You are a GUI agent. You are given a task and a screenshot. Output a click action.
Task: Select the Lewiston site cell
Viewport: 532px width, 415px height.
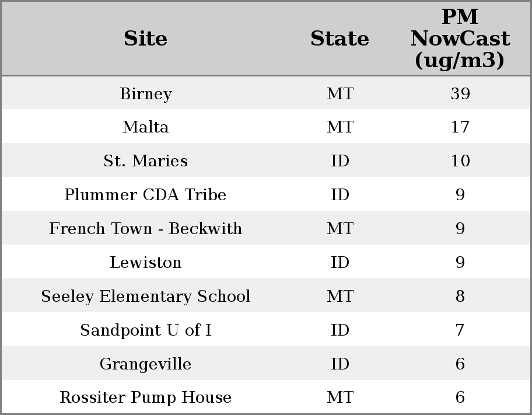(145, 263)
